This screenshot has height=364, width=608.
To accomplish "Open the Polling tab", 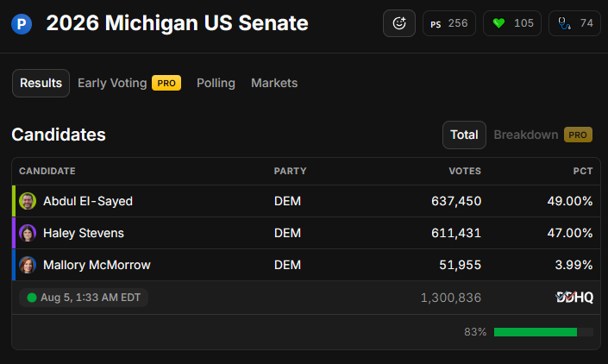I will [216, 83].
